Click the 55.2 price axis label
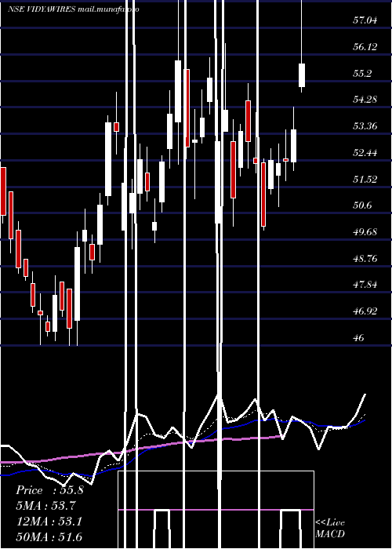 pyautogui.click(x=362, y=74)
